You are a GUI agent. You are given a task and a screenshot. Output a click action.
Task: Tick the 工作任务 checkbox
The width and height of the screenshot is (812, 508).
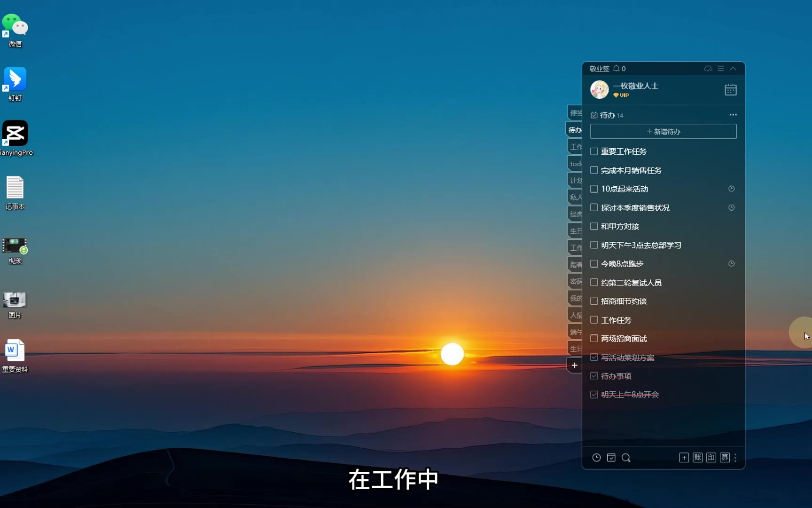tap(594, 320)
